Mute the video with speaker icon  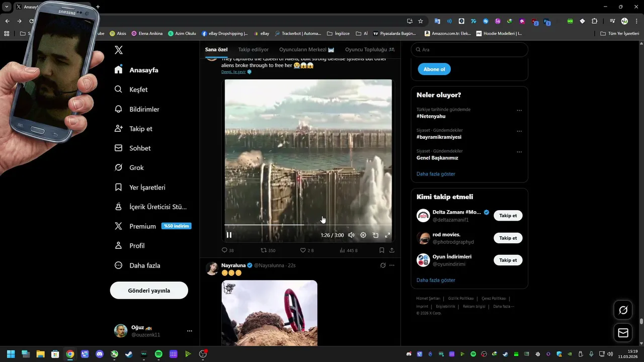click(351, 235)
